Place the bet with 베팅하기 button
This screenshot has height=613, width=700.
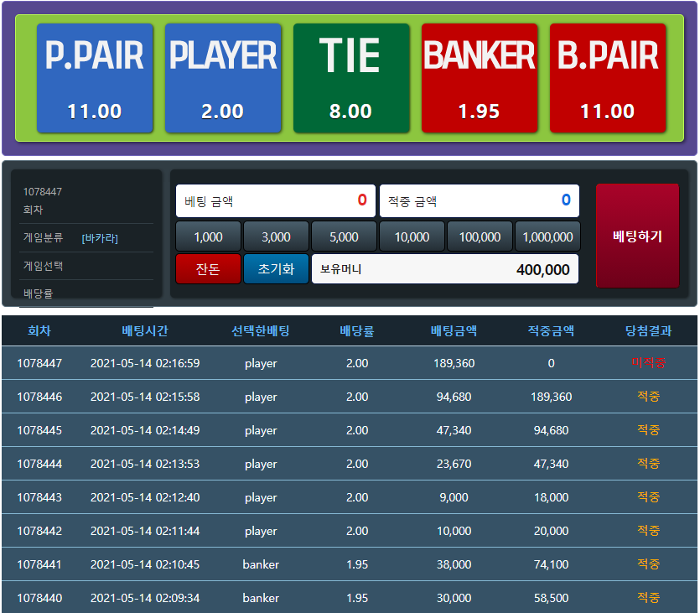click(x=637, y=236)
